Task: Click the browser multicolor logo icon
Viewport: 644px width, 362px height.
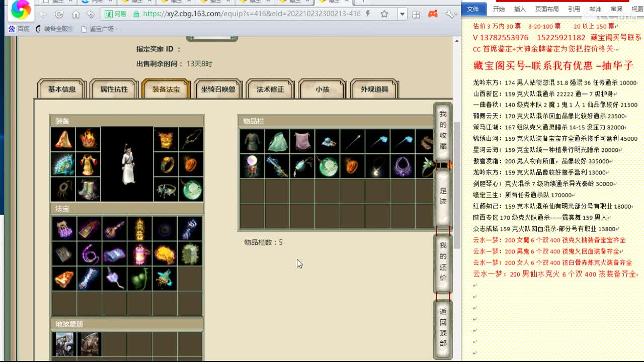Action: [x=21, y=10]
